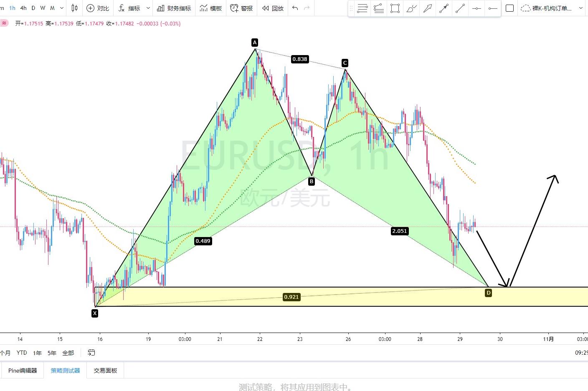Select the trend line drawing tool
Image resolution: width=588 pixels, height=391 pixels.
pos(460,8)
